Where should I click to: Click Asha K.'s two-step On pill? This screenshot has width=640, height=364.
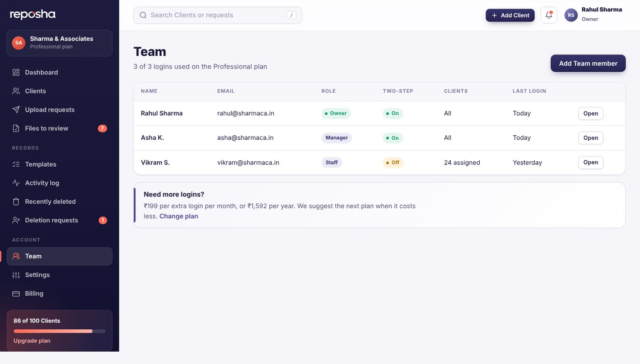[x=392, y=138]
